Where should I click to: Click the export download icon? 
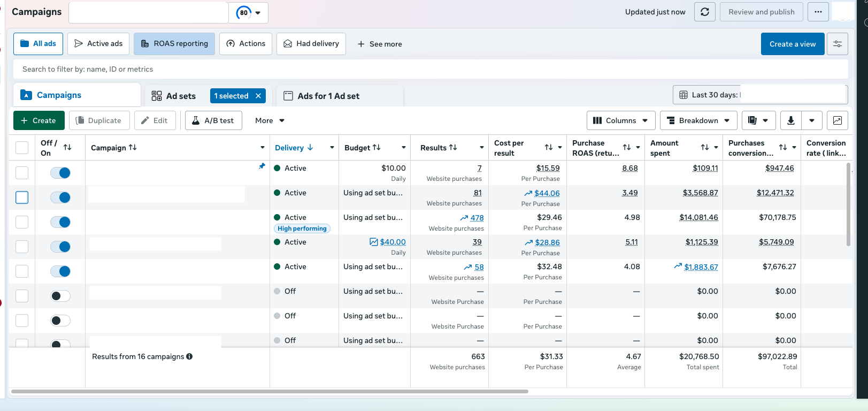791,120
